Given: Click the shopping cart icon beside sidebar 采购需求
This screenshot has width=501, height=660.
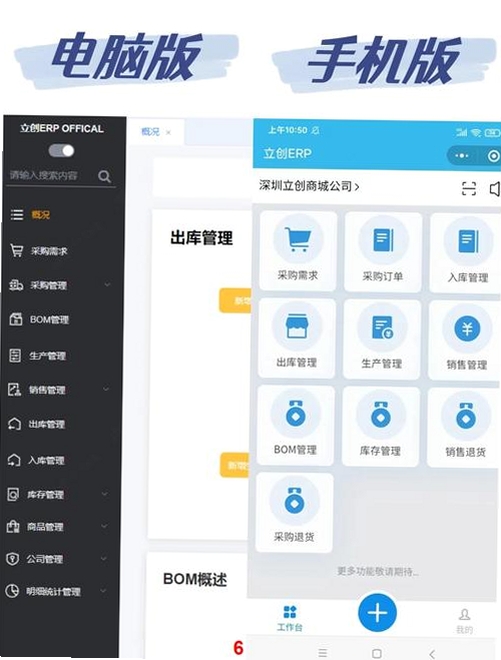Looking at the screenshot, I should [x=16, y=251].
